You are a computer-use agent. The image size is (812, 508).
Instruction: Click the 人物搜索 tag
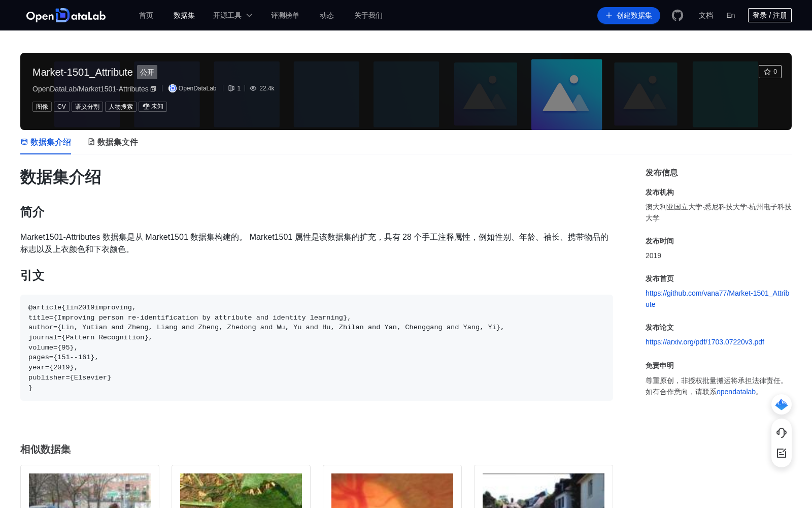point(121,107)
